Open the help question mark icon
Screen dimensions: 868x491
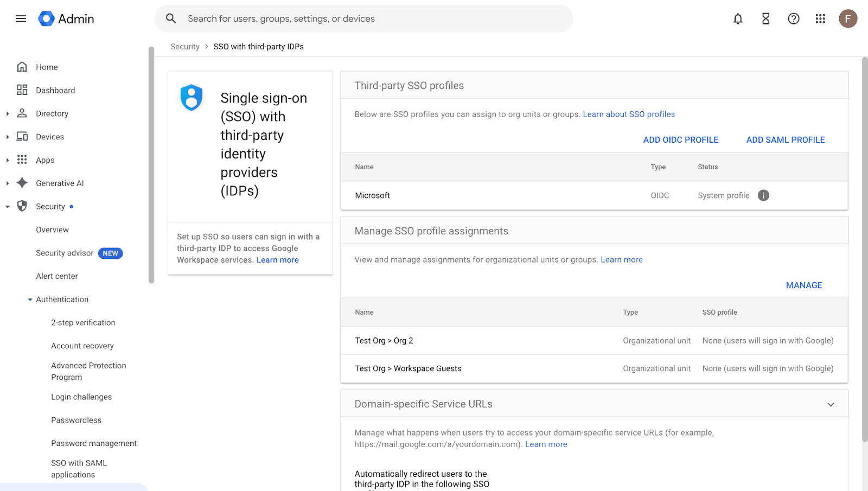click(x=793, y=19)
